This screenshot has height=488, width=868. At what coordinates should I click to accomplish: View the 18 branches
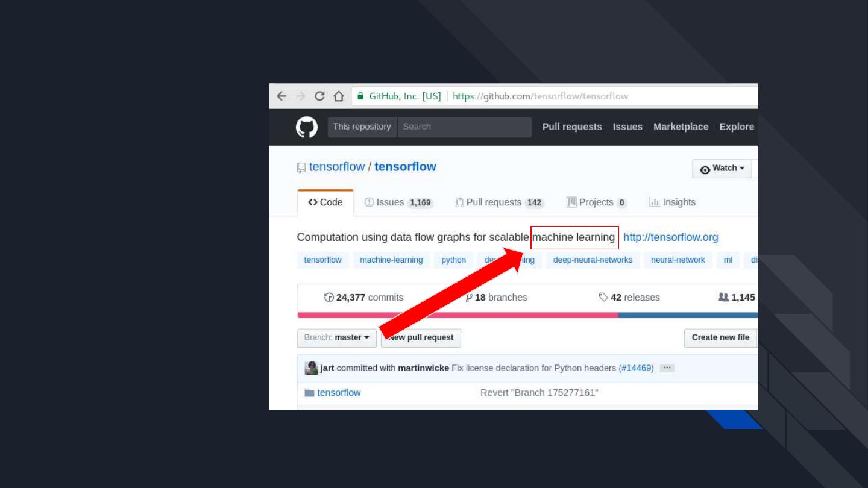pos(496,298)
